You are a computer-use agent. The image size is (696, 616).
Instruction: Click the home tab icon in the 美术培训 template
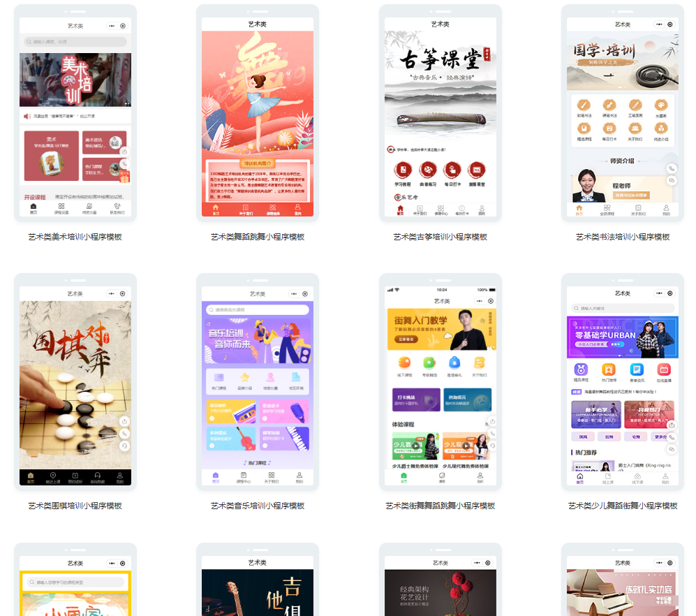[34, 207]
